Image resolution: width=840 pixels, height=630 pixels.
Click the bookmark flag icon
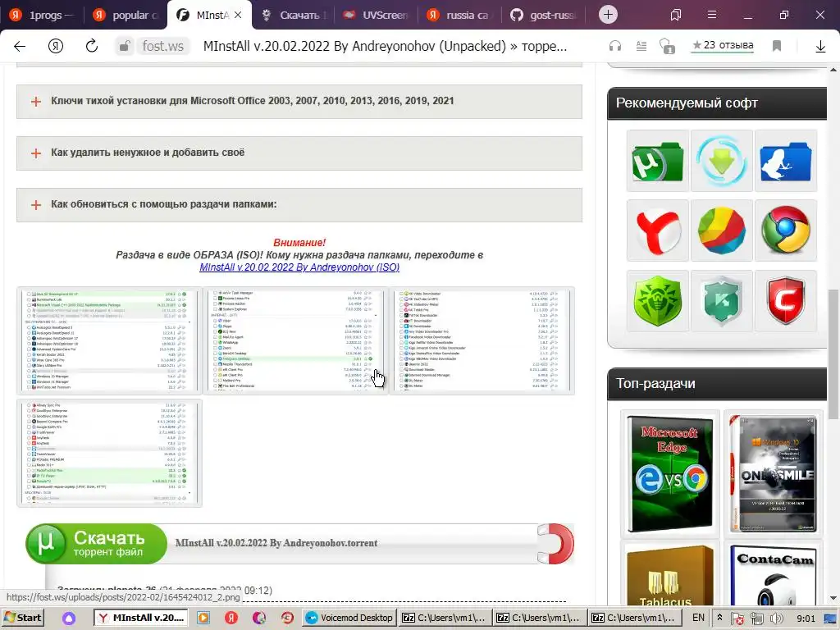click(x=777, y=46)
